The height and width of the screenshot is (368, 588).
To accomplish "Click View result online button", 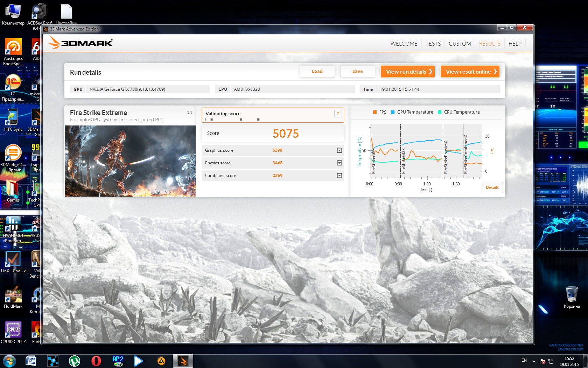I will [x=470, y=71].
